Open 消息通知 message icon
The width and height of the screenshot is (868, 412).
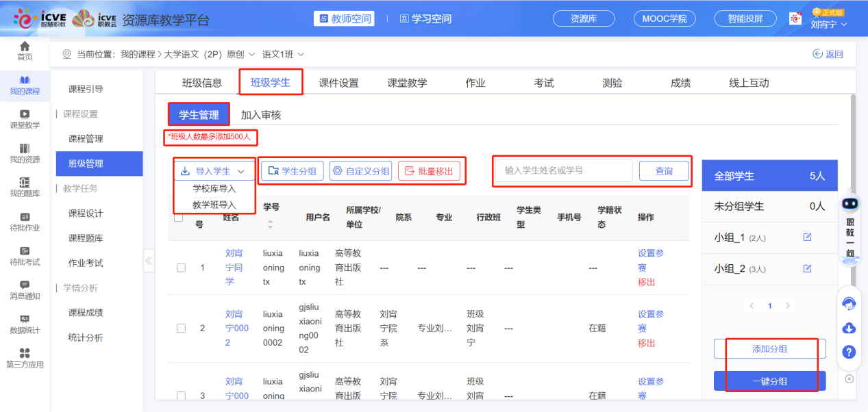pyautogui.click(x=25, y=285)
